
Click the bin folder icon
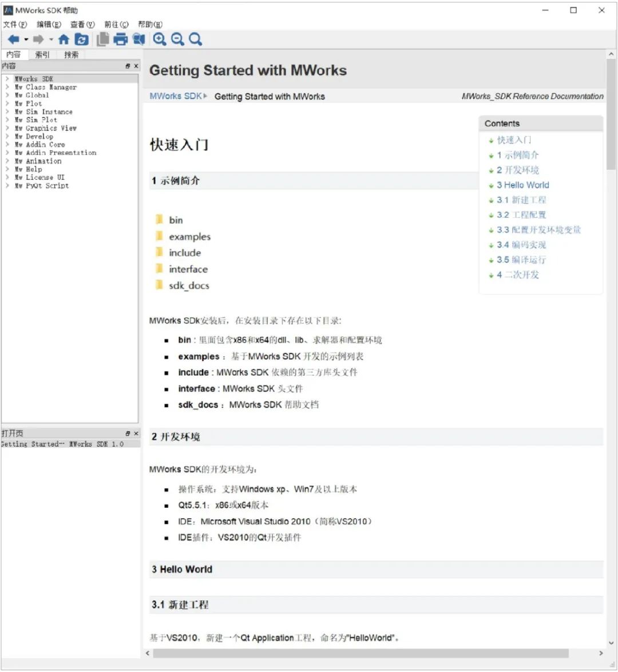(x=159, y=220)
